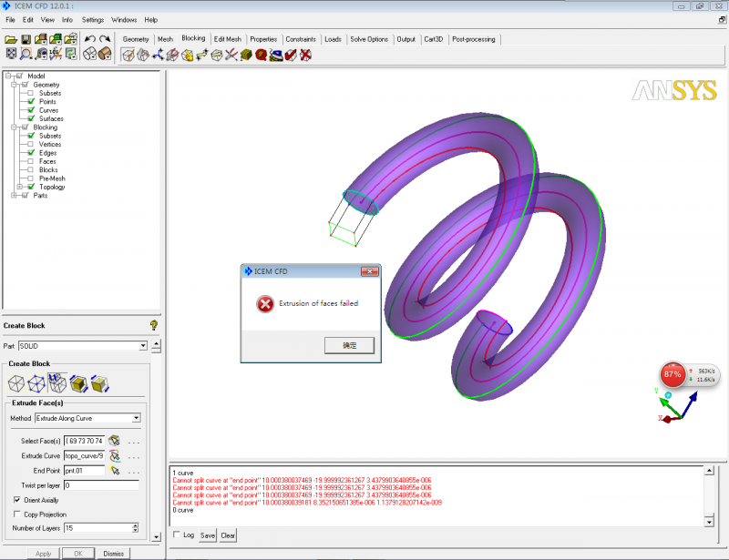Viewport: 729px width, 560px height.
Task: Collapse the Blocking tree node
Action: [x=14, y=127]
